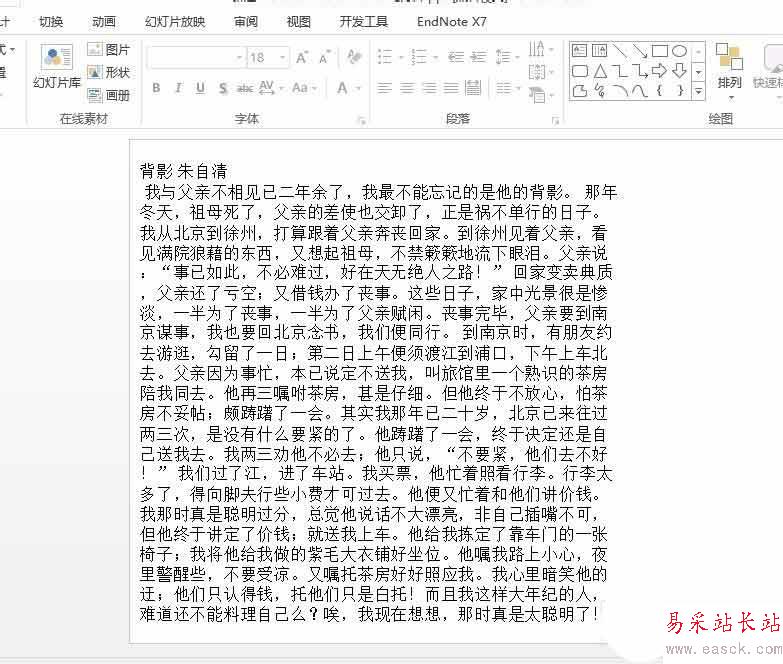Click the 图片 online material button
The height and width of the screenshot is (664, 783).
108,49
